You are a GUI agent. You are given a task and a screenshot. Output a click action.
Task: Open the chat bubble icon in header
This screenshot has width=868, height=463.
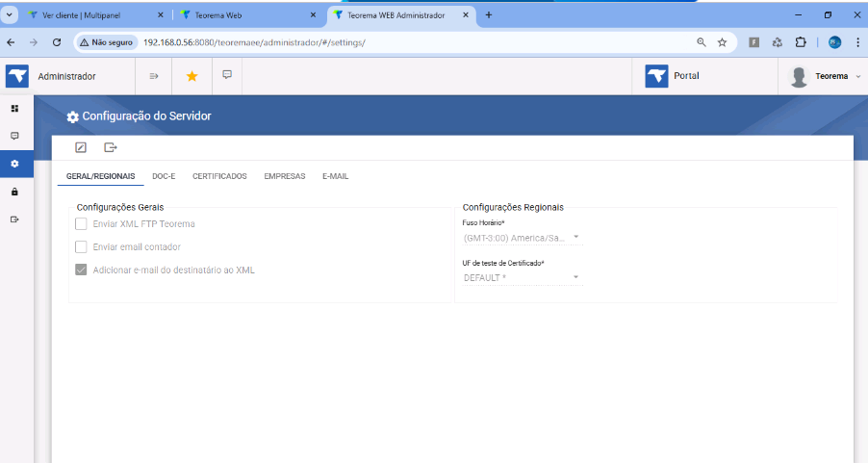point(227,75)
